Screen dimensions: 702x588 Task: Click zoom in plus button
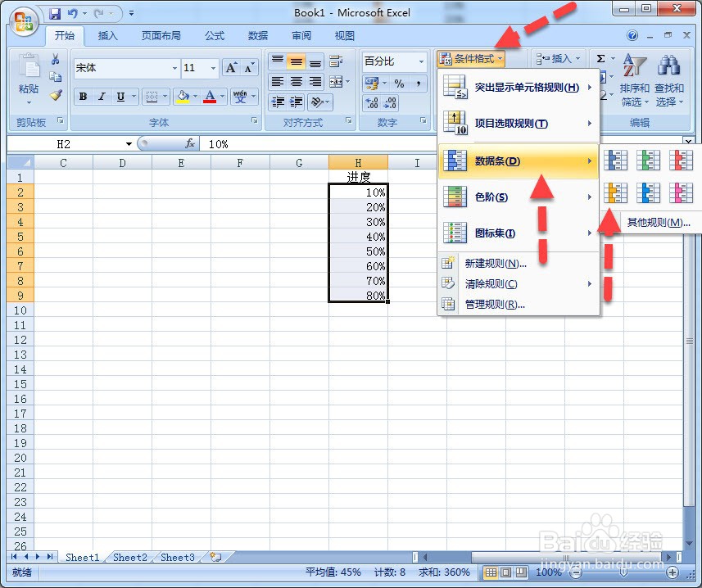672,572
